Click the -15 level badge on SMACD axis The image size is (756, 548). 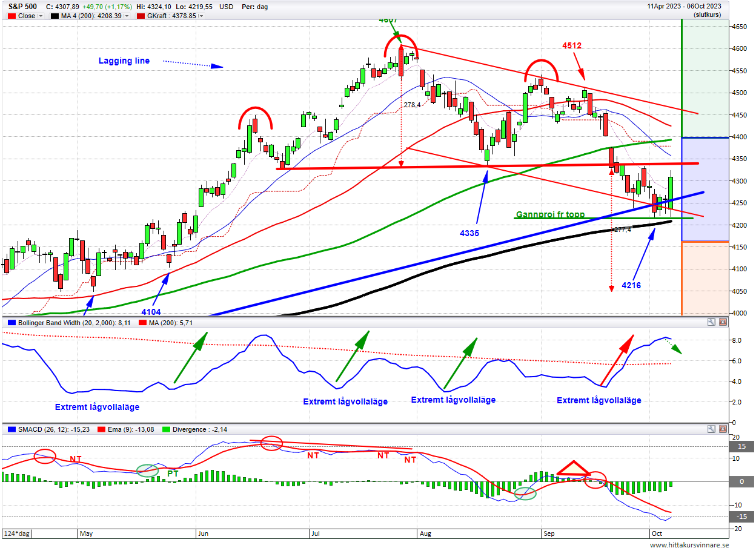(x=741, y=517)
